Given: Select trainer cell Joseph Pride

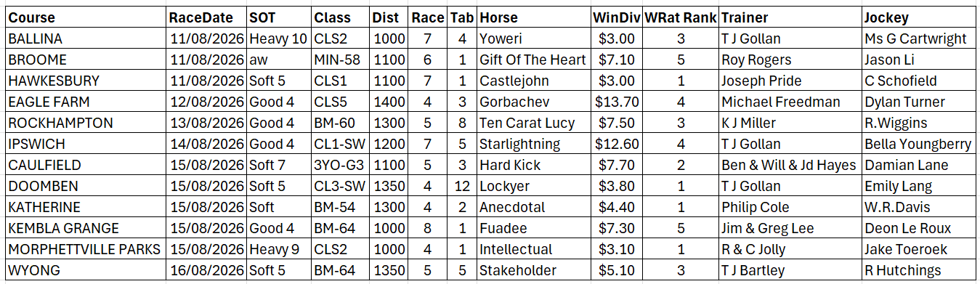Looking at the screenshot, I should [x=790, y=81].
